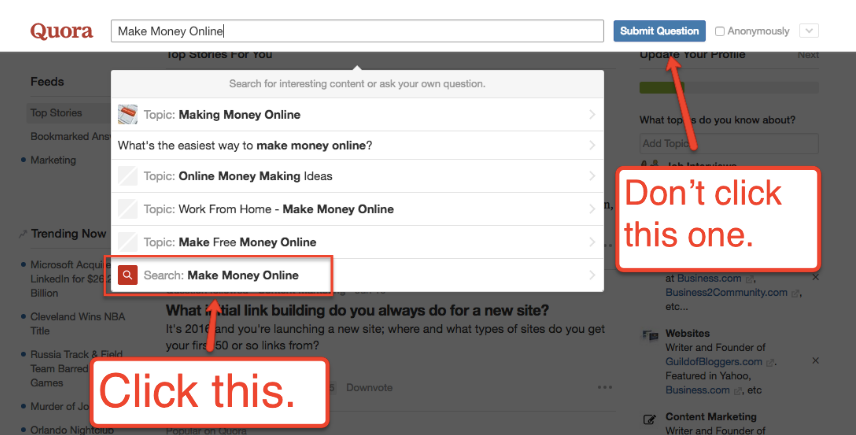Open Russia Track & Field trending story
This screenshot has width=856, height=435.
(76, 368)
